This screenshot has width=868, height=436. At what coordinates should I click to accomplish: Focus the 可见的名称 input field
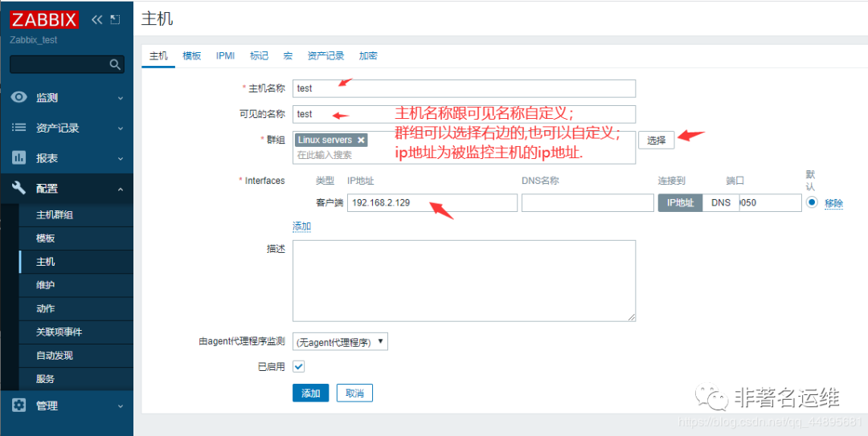[464, 114]
